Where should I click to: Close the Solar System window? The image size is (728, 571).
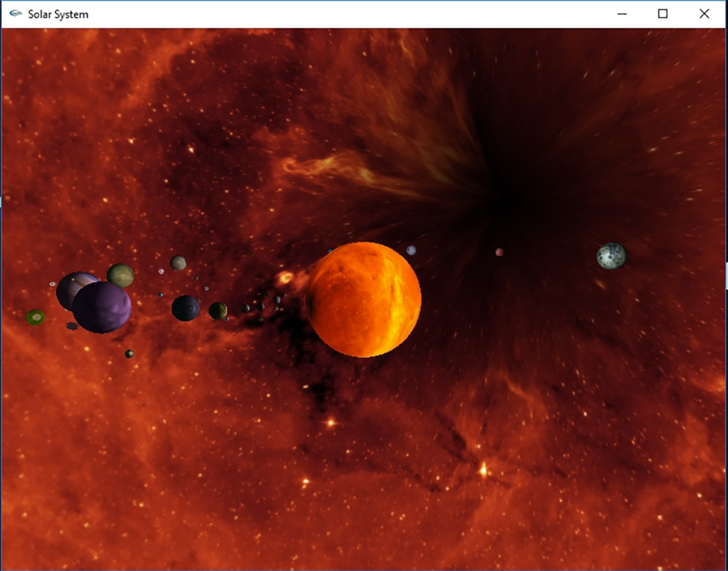coord(704,14)
